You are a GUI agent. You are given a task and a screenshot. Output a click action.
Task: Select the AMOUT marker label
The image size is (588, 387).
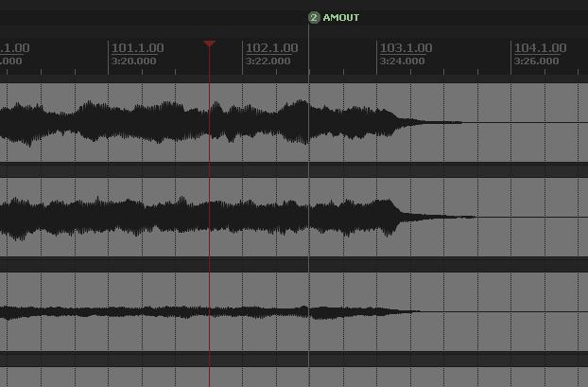click(x=341, y=17)
